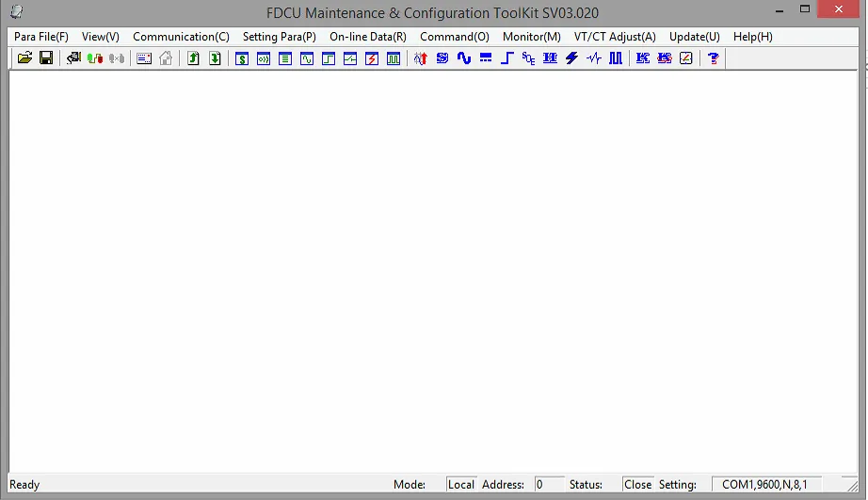Click the red up-arrow command icon
868x500 pixels.
[x=421, y=58]
